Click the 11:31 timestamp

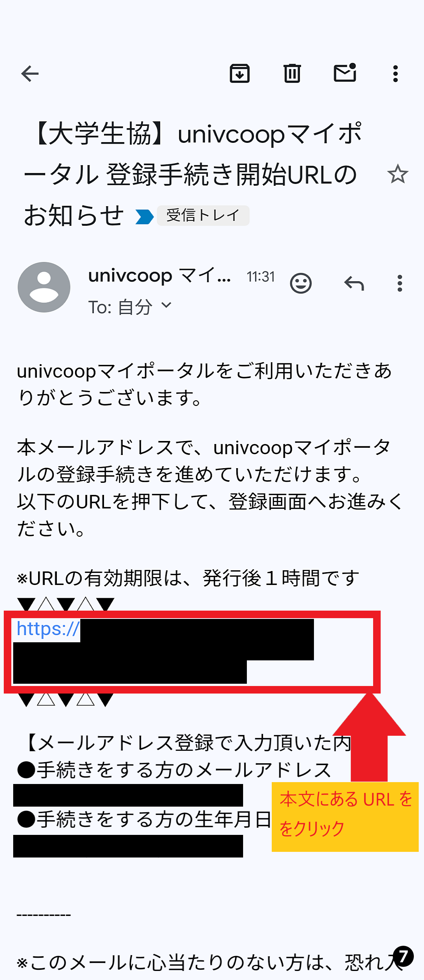[260, 277]
